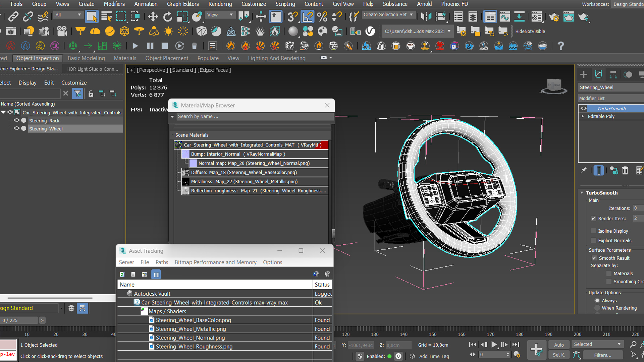Enable Isoline Display checkbox

pos(594,231)
